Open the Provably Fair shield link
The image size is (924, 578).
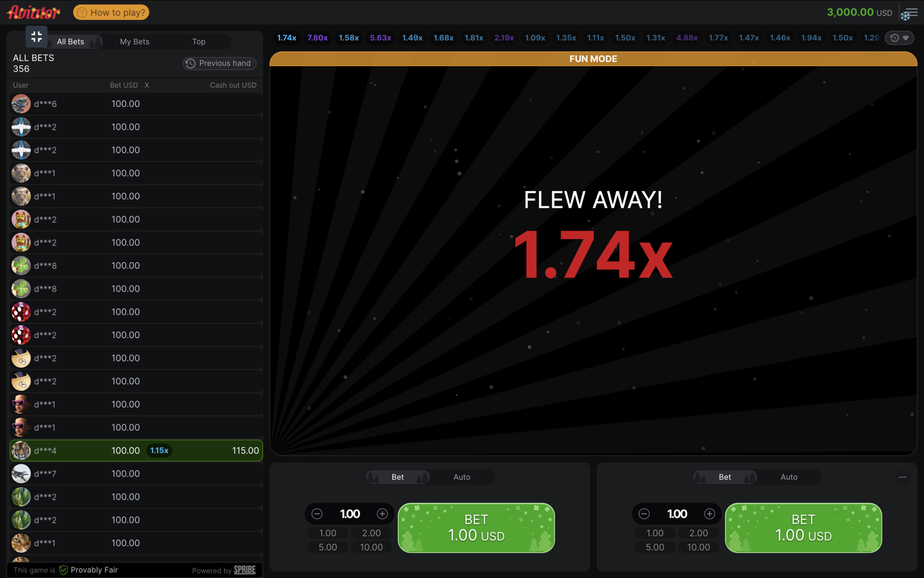coord(89,570)
